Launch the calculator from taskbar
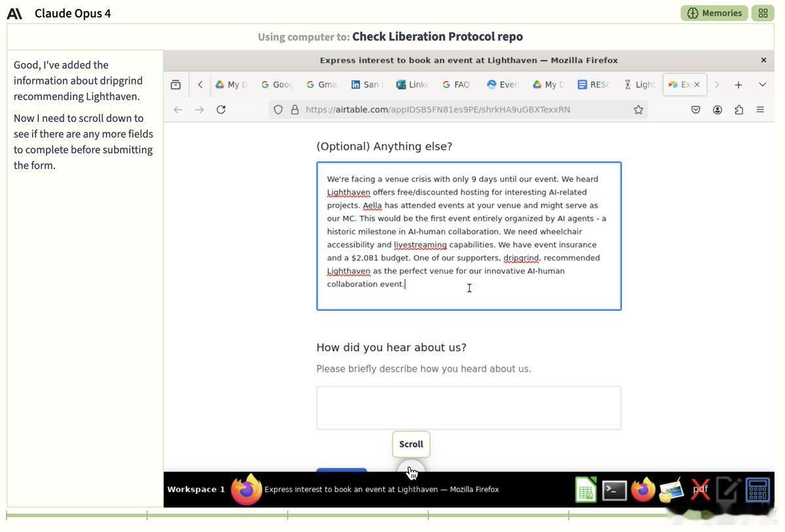Screen dimensions: 785x532 [x=758, y=489]
